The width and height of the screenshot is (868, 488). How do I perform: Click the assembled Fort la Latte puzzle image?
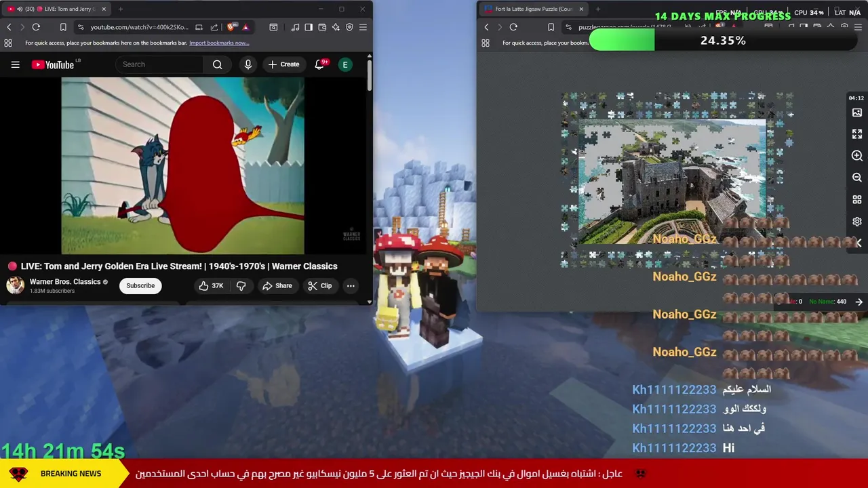(672, 182)
